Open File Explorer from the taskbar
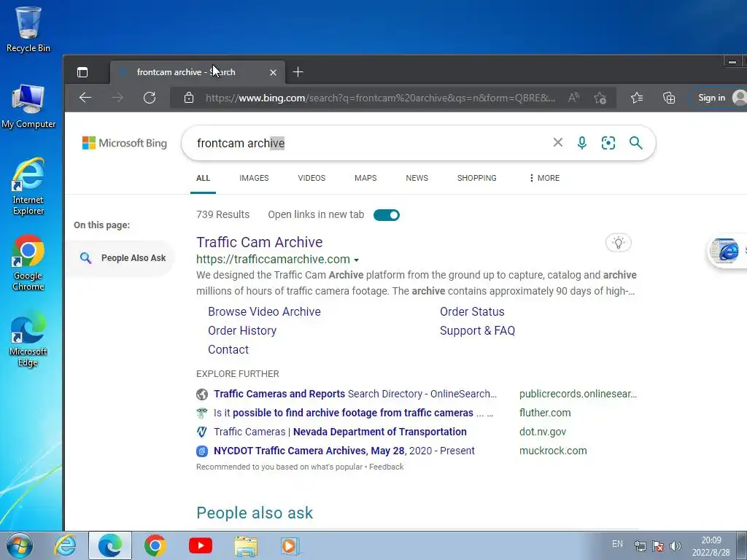 click(245, 545)
